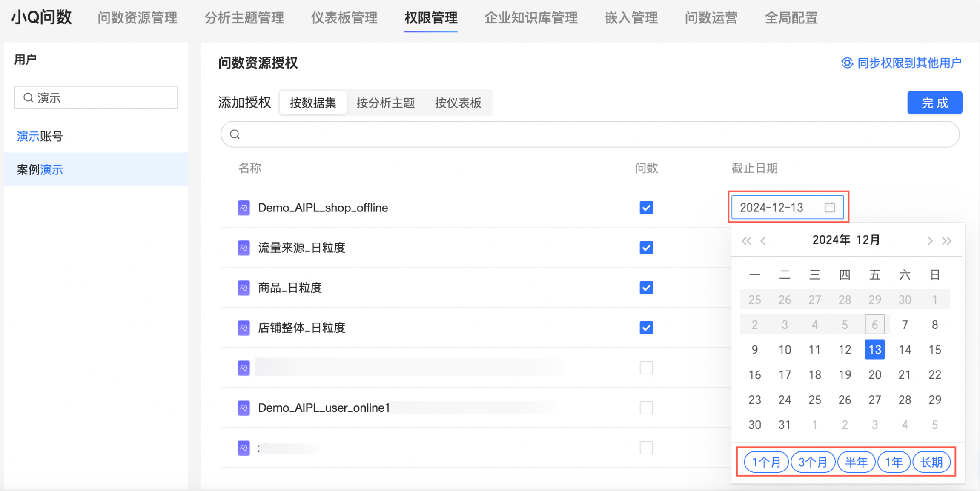980x491 pixels.
Task: Click dataset icon beside 商品_日粒度
Action: [x=244, y=288]
